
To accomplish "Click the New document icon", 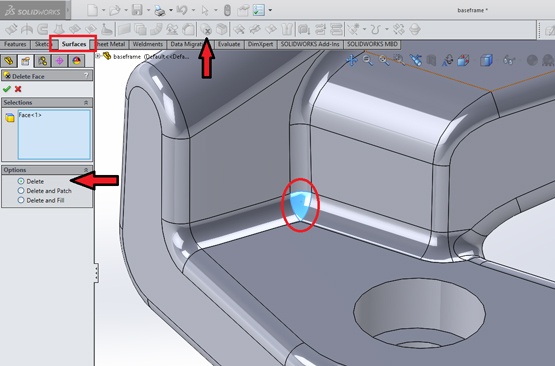I will coord(93,10).
